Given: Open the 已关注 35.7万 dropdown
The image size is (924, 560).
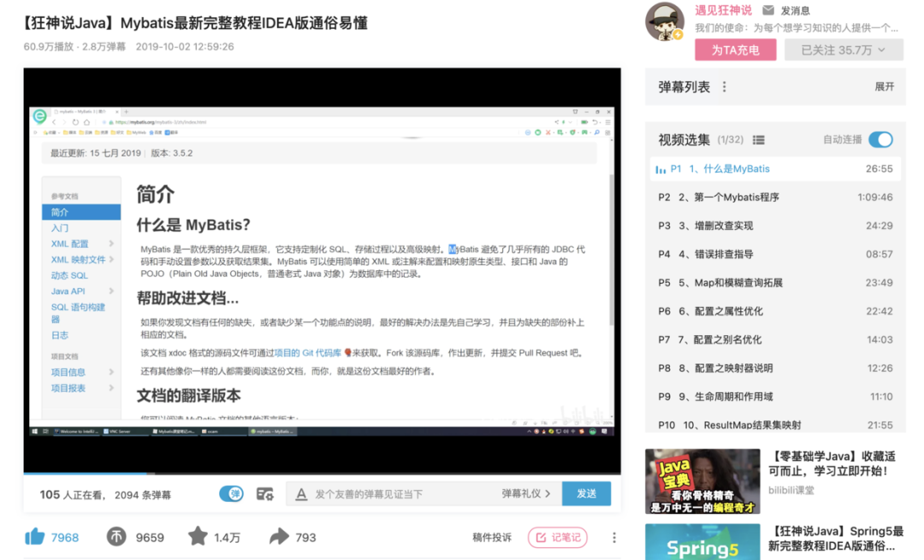Looking at the screenshot, I should click(x=844, y=50).
